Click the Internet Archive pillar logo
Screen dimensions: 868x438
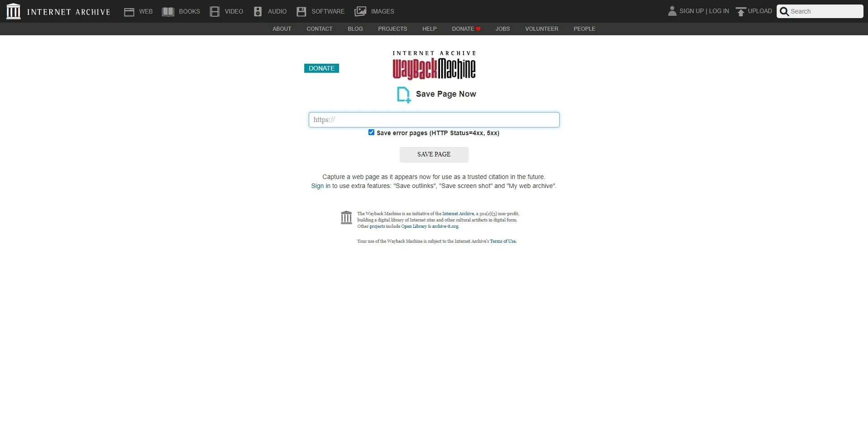[x=13, y=11]
